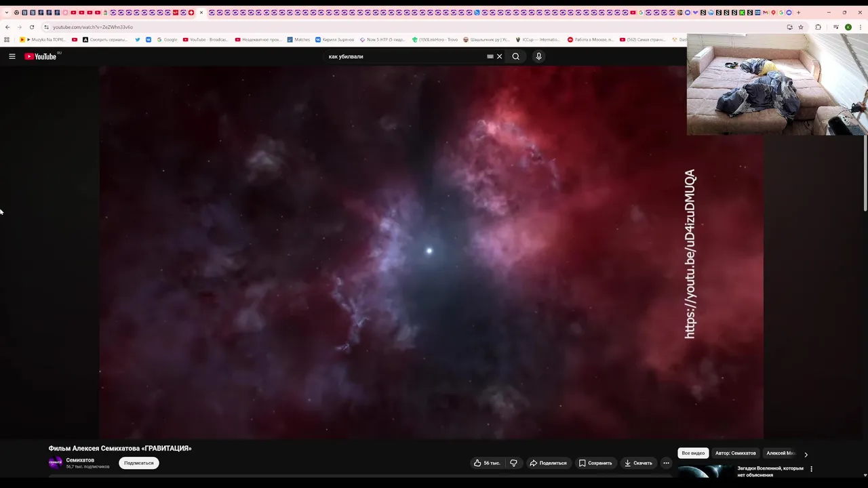Open the tab search dropdown arrow

[x=7, y=12]
